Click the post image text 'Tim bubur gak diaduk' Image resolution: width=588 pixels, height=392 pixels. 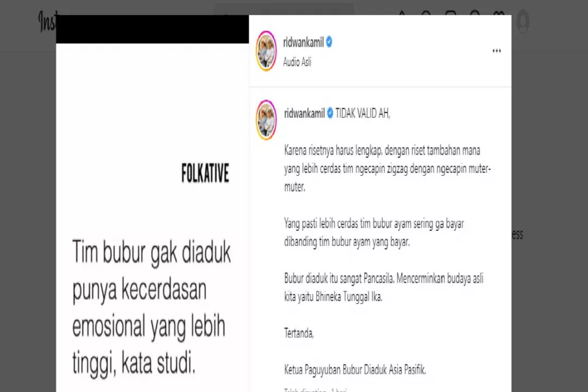tap(151, 252)
